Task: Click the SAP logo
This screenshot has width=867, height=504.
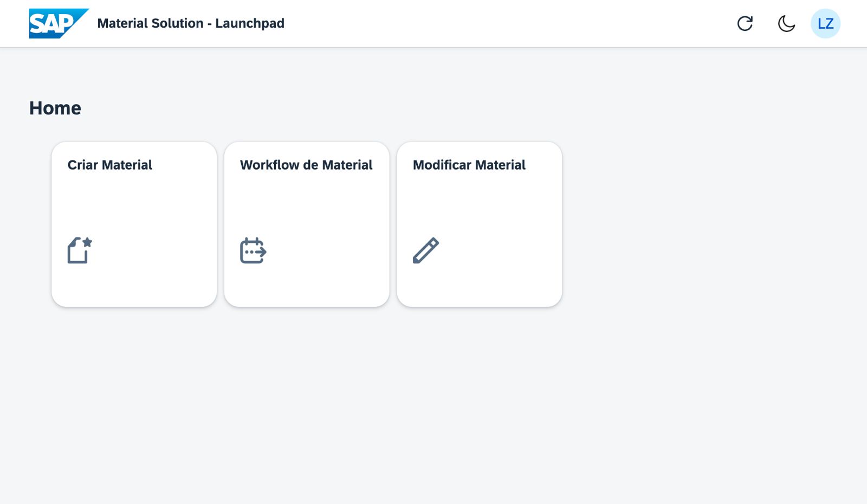Action: pyautogui.click(x=59, y=23)
